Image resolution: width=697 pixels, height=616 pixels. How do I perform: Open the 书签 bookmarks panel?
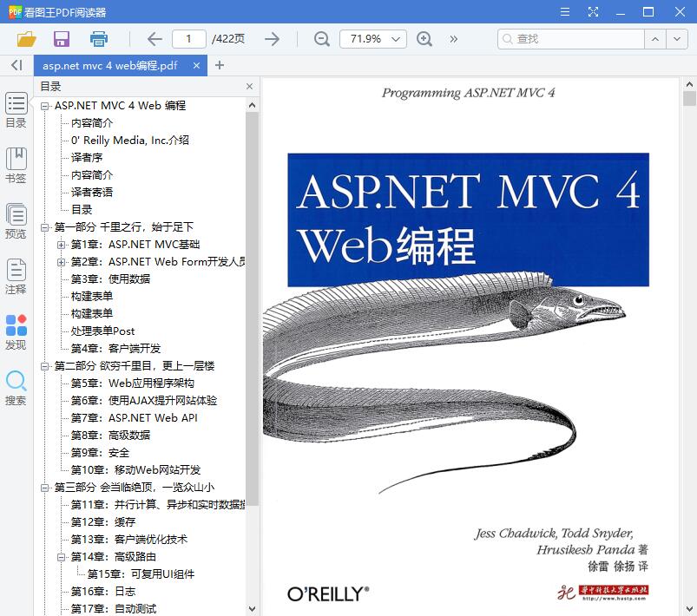click(x=16, y=166)
